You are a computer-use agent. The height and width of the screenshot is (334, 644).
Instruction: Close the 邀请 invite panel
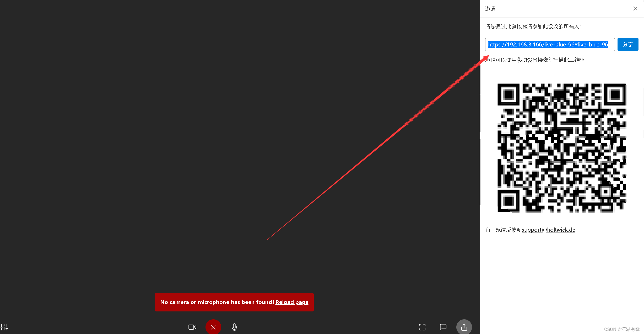[635, 9]
